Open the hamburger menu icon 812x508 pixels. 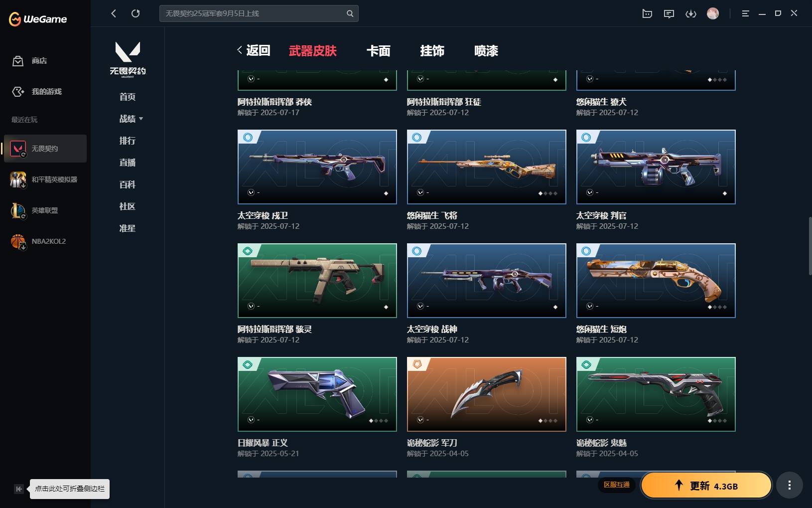745,13
